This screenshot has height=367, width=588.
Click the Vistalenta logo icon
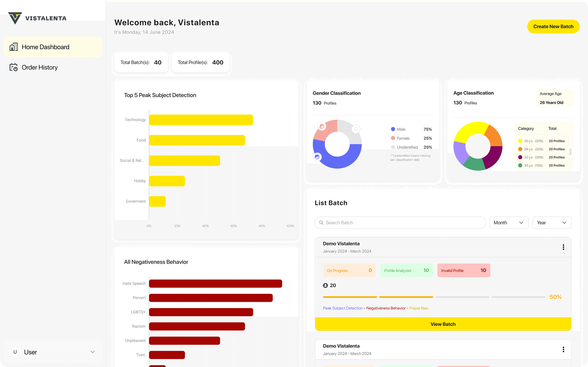(15, 18)
